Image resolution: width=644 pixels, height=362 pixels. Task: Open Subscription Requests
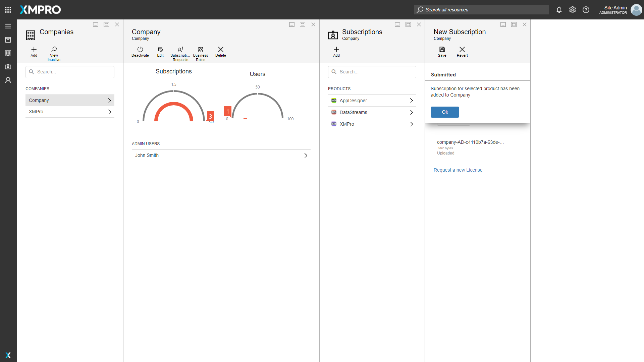tap(180, 50)
